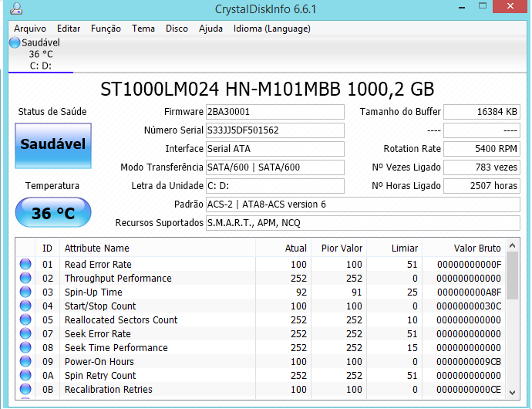The image size is (532, 409).
Task: Click the CrystalDiskInfo app icon in title bar
Action: [x=15, y=8]
